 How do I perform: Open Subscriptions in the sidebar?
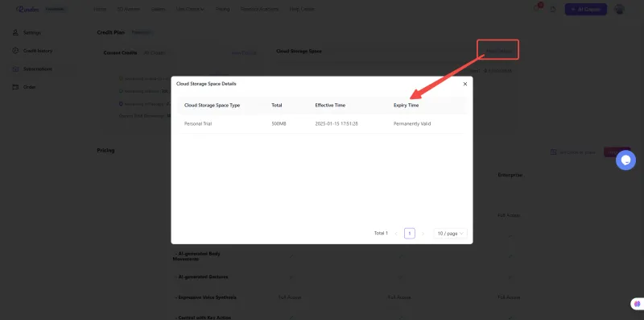pyautogui.click(x=37, y=69)
